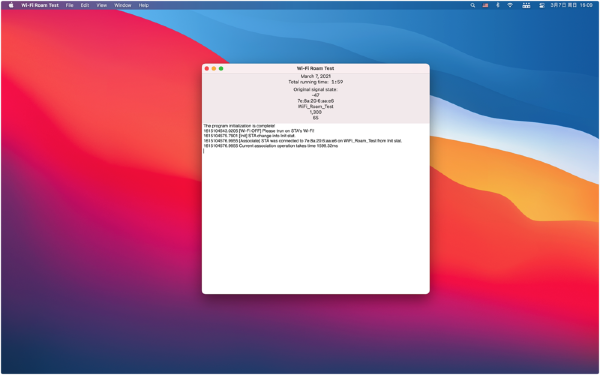This screenshot has width=600, height=375.
Task: Click the "[Init] STA change" log line
Action: pyautogui.click(x=249, y=136)
